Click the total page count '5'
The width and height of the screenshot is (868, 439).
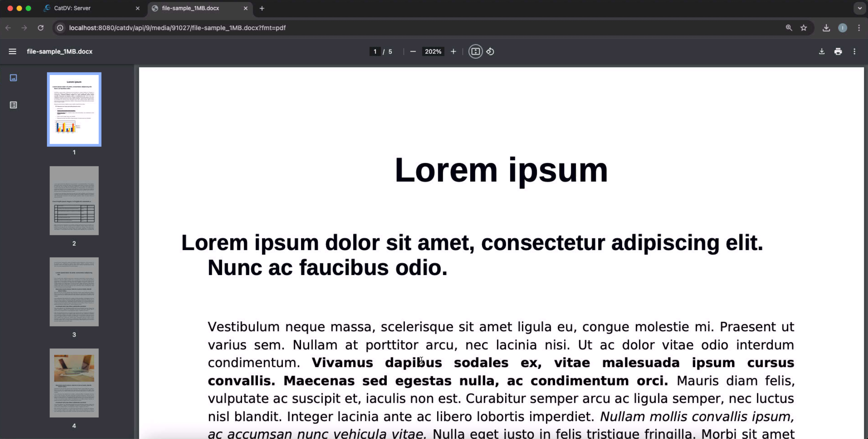pyautogui.click(x=390, y=52)
